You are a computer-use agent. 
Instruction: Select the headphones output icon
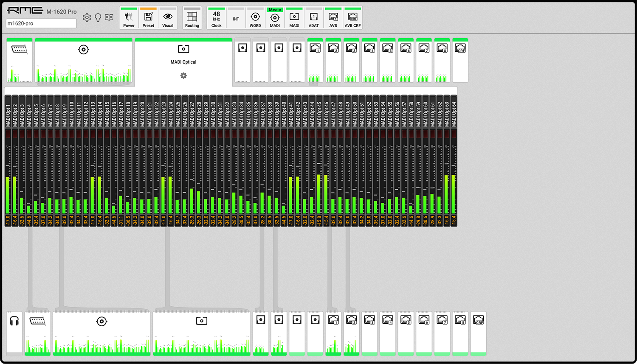click(x=14, y=321)
